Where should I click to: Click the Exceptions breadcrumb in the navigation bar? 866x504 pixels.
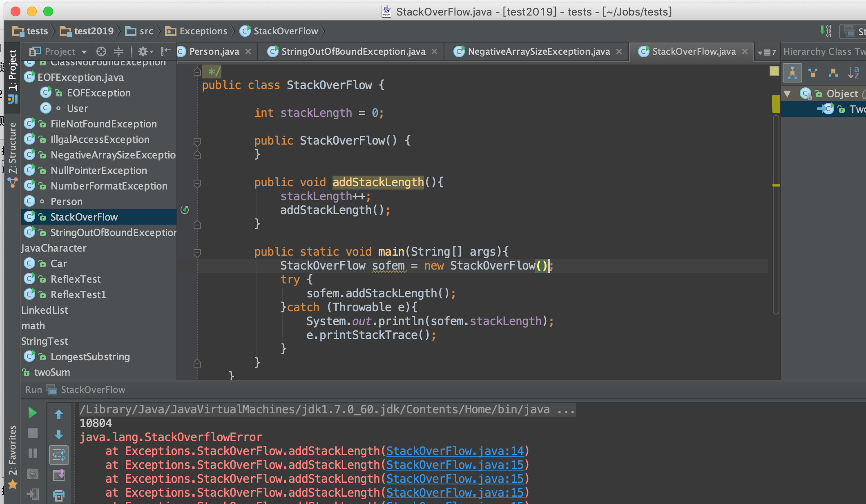click(x=203, y=31)
